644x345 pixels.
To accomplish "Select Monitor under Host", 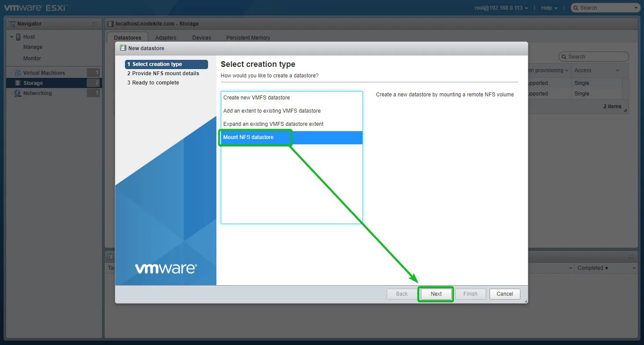I will pyautogui.click(x=32, y=59).
